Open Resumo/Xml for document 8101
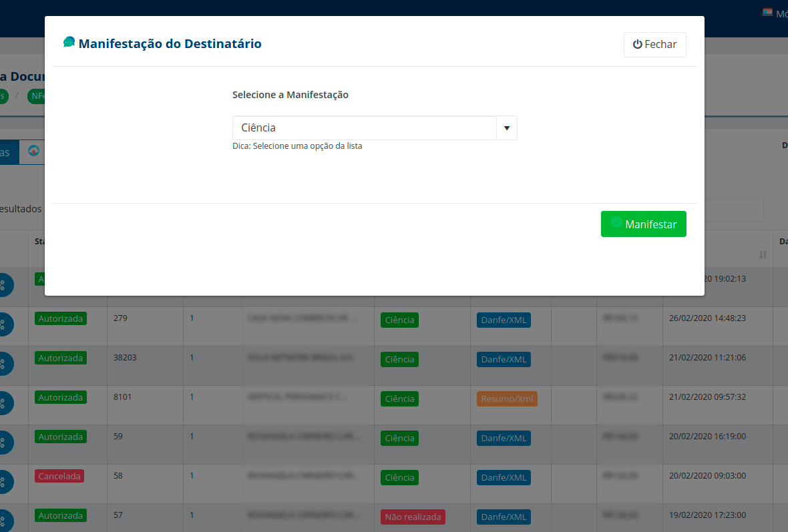 [x=507, y=399]
